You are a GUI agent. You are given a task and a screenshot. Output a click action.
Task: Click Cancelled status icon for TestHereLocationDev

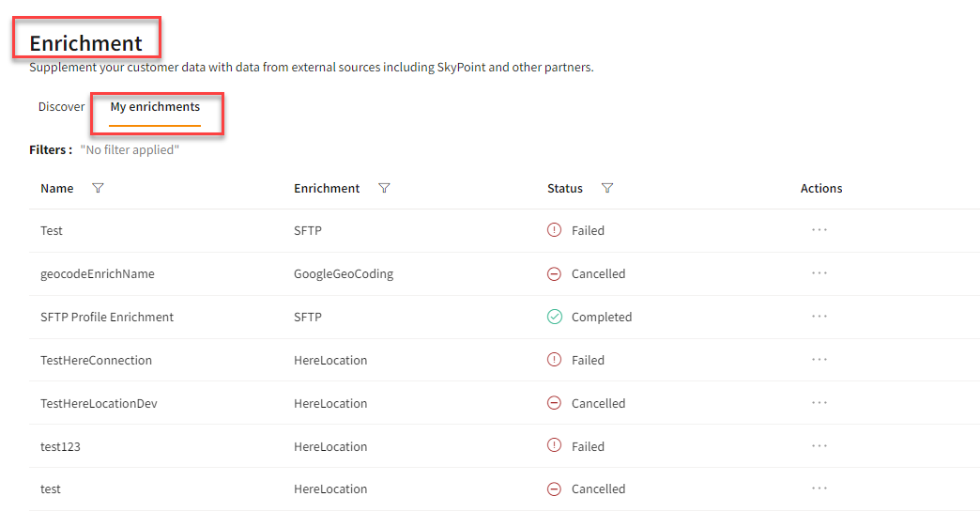(554, 403)
